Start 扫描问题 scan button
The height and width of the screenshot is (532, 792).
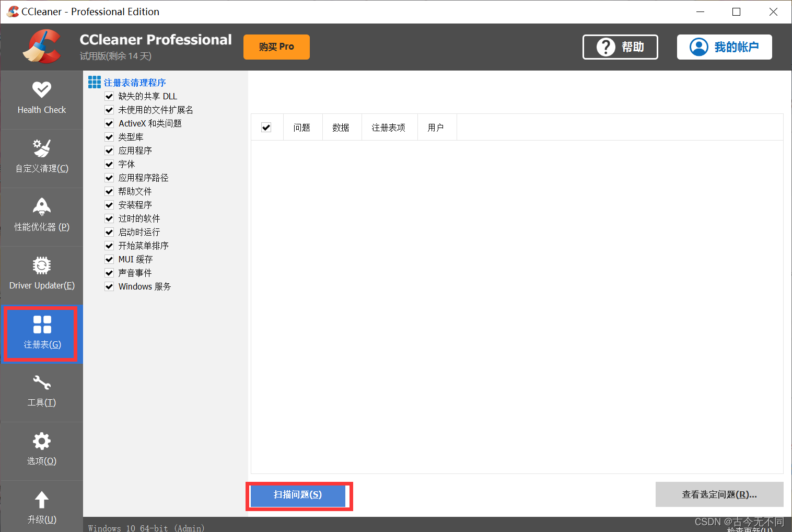click(298, 495)
